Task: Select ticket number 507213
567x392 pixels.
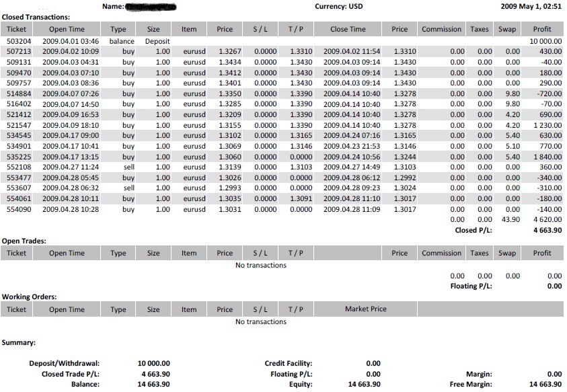Action: tap(19, 51)
